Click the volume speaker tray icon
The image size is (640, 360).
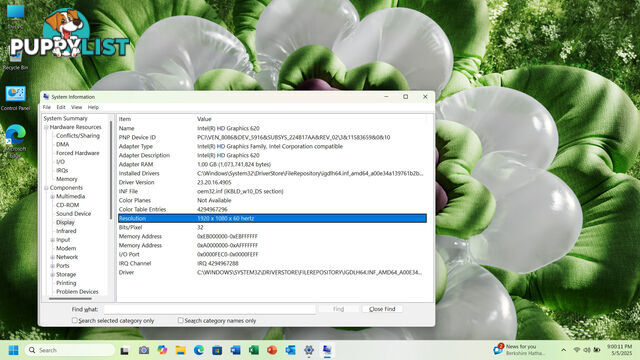click(x=587, y=350)
